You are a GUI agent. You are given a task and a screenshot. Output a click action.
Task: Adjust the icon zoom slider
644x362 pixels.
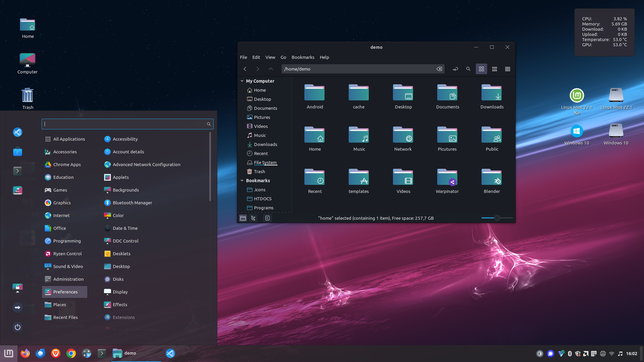497,218
